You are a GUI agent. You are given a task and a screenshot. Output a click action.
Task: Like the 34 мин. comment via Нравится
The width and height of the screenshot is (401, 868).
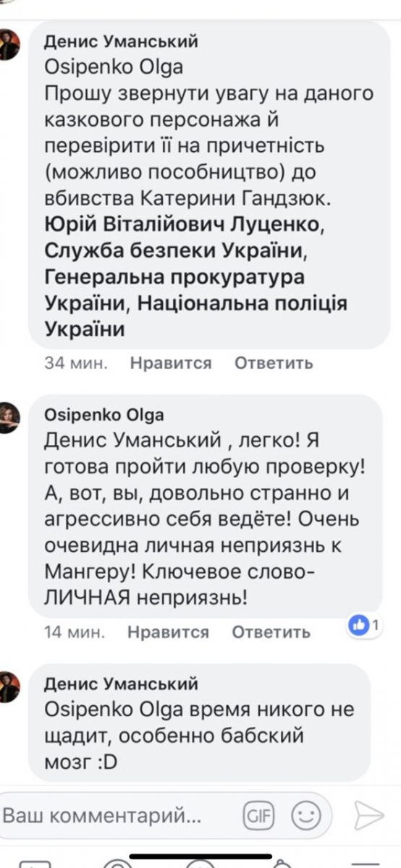[171, 363]
